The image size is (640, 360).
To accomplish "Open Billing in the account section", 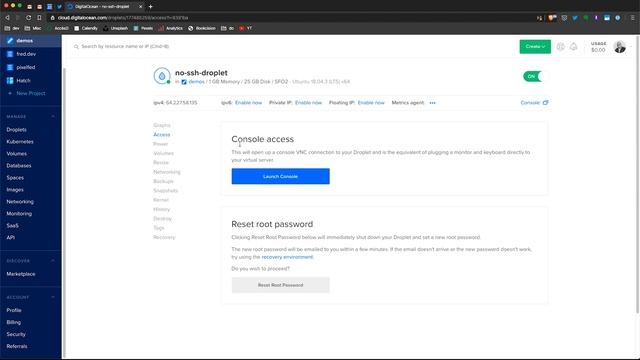I will tap(13, 322).
